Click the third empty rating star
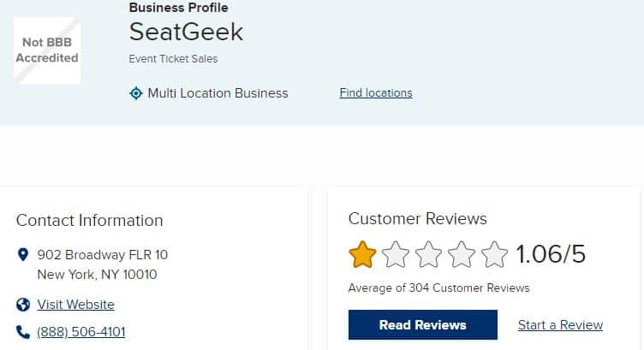Screen dimensions: 644x350 click(x=428, y=254)
